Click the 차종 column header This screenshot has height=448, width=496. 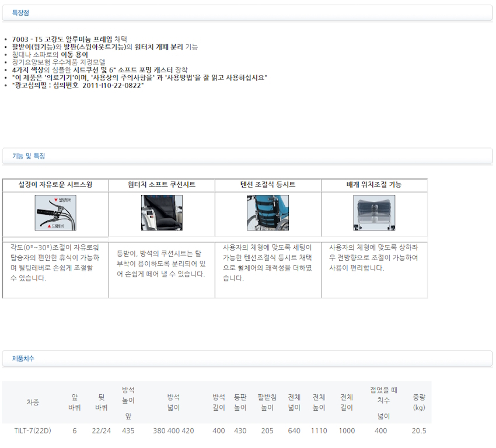point(33,402)
